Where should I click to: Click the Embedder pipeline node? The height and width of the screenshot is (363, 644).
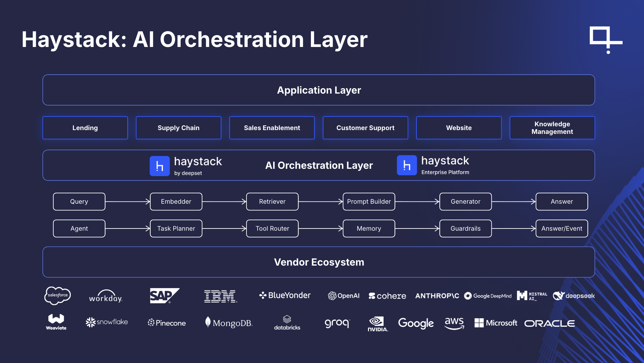click(x=176, y=201)
